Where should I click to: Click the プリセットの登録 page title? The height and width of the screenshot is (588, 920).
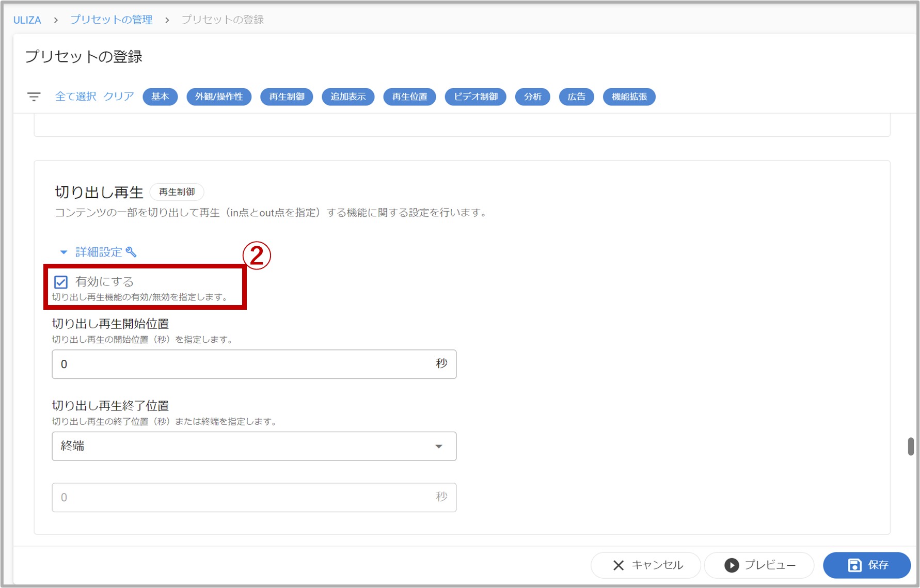click(84, 56)
